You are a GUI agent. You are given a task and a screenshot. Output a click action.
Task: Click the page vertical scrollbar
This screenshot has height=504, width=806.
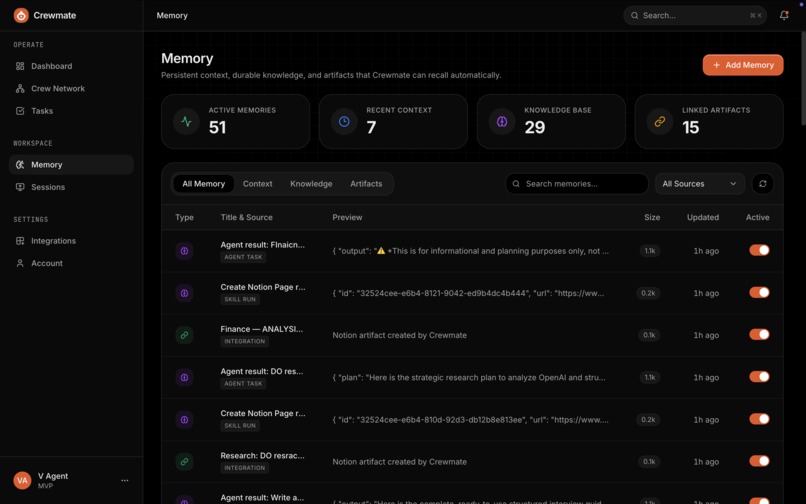tap(803, 77)
